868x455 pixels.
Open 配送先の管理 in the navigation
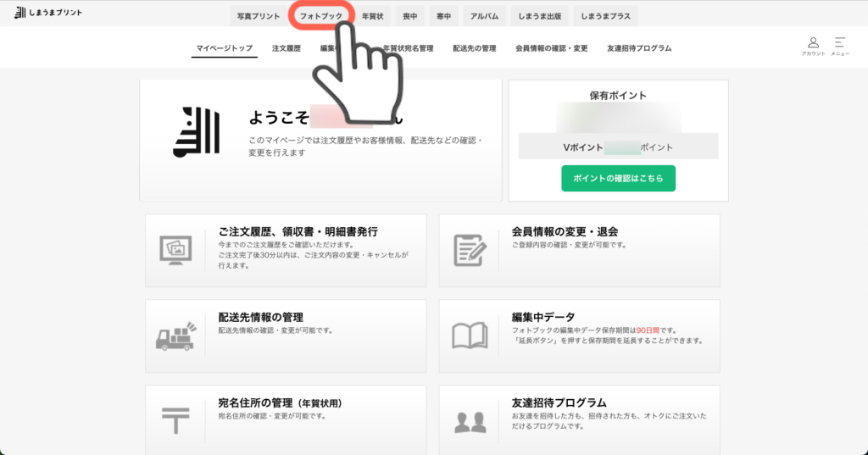pyautogui.click(x=475, y=48)
